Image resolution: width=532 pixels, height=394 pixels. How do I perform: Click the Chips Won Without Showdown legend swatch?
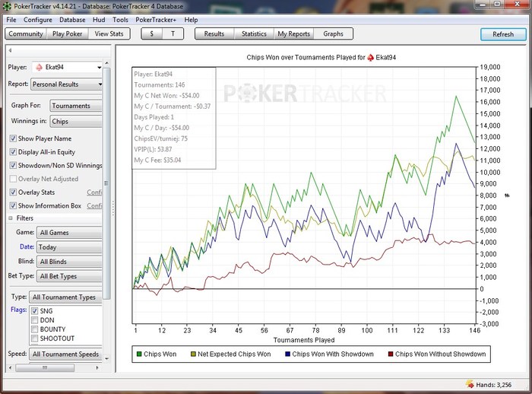tap(391, 354)
